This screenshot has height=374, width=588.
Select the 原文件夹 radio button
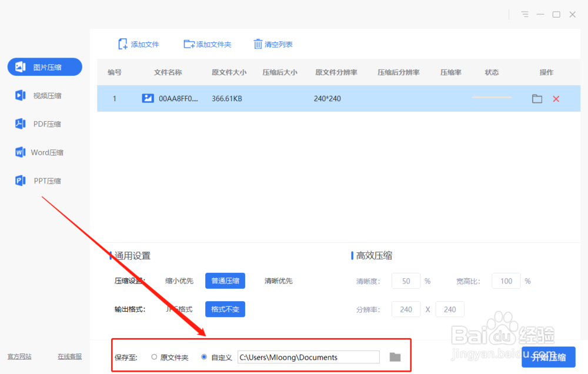coord(153,356)
